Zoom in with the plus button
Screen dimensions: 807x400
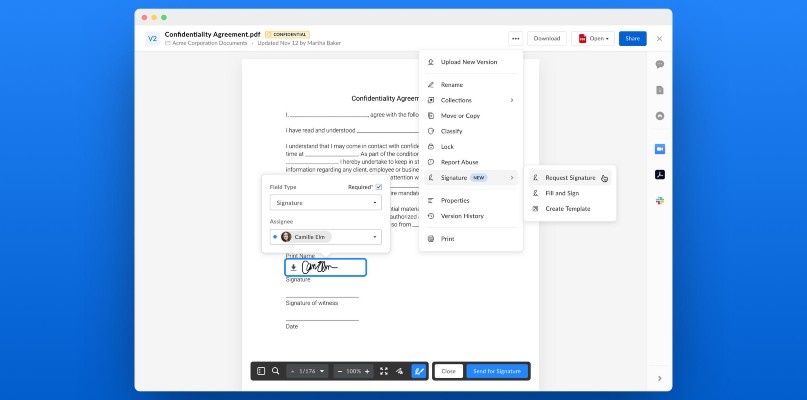click(x=367, y=371)
